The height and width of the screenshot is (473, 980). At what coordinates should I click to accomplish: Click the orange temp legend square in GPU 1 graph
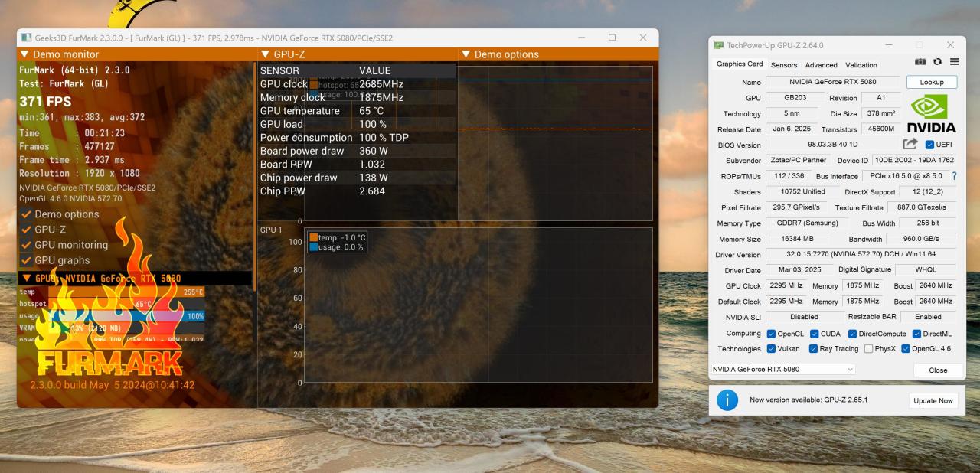313,238
